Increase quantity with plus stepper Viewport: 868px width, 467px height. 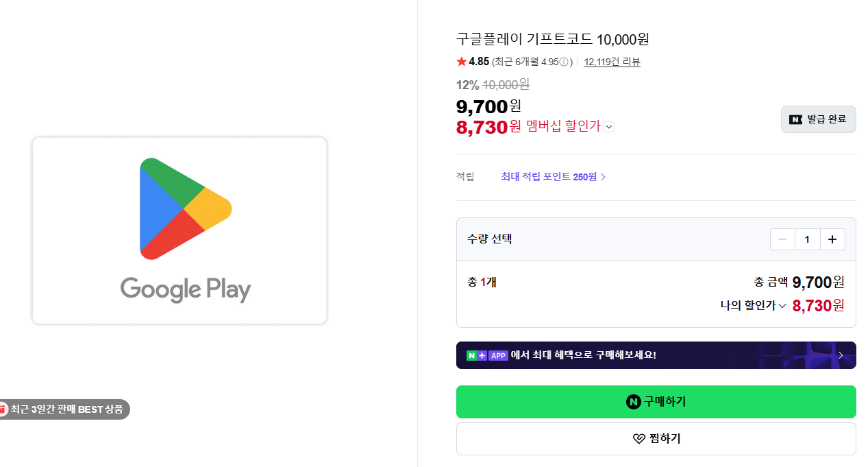[x=832, y=239]
